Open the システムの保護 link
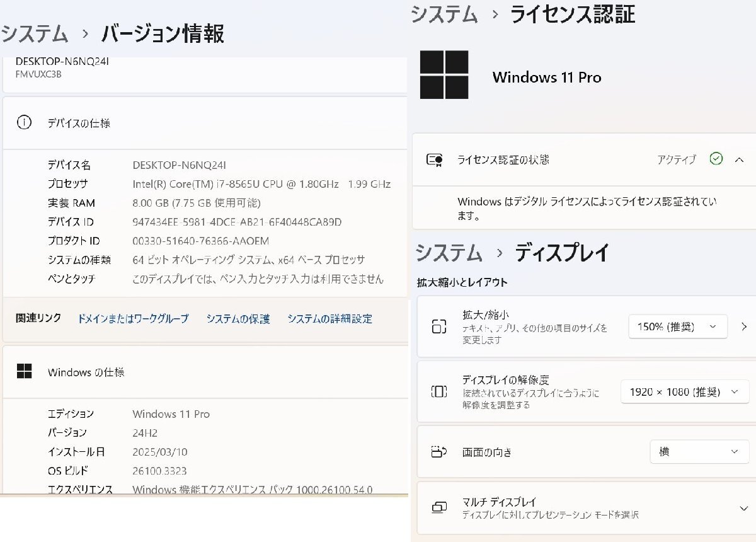Image resolution: width=756 pixels, height=542 pixels. pos(238,319)
